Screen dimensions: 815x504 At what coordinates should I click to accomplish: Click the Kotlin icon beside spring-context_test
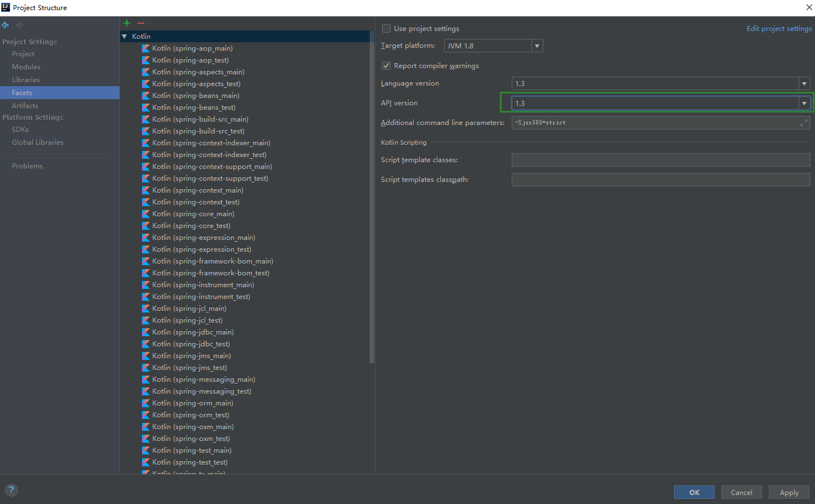(x=146, y=202)
